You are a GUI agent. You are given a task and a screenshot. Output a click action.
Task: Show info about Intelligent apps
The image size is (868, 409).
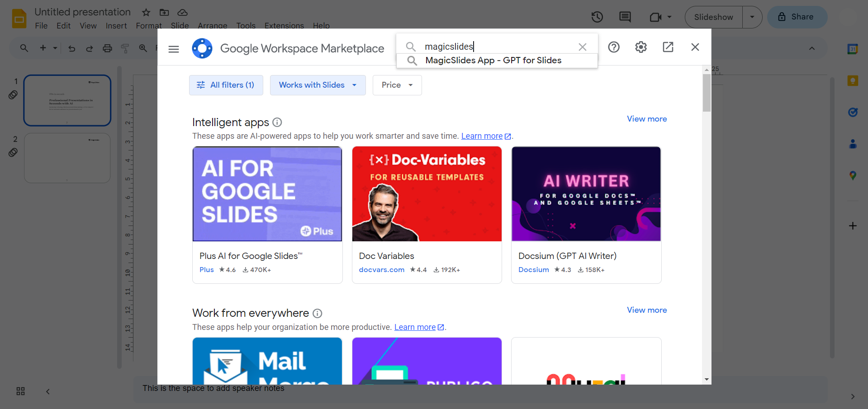click(x=278, y=122)
